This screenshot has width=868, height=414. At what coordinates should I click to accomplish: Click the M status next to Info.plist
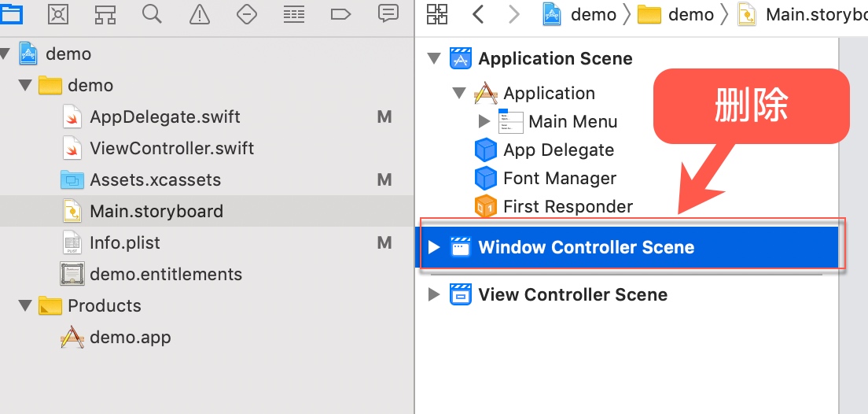click(384, 242)
